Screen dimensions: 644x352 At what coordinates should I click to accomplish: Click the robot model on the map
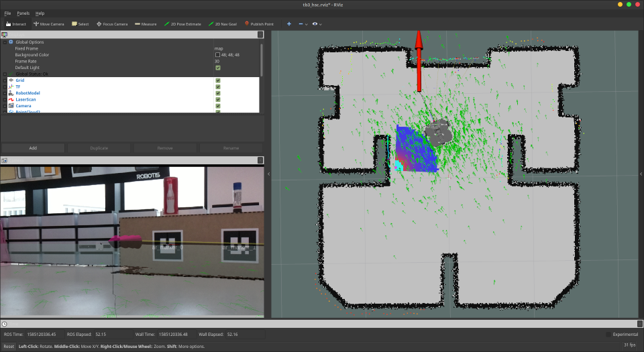click(438, 132)
